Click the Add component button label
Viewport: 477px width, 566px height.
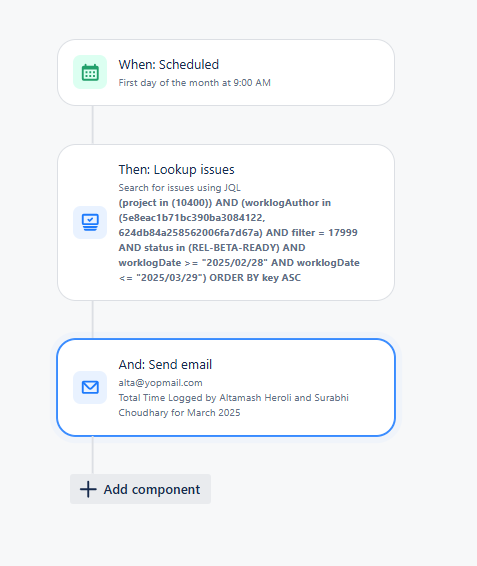pos(152,489)
